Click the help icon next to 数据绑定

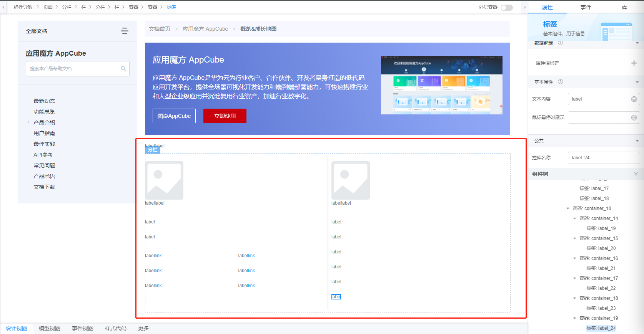[x=560, y=43]
